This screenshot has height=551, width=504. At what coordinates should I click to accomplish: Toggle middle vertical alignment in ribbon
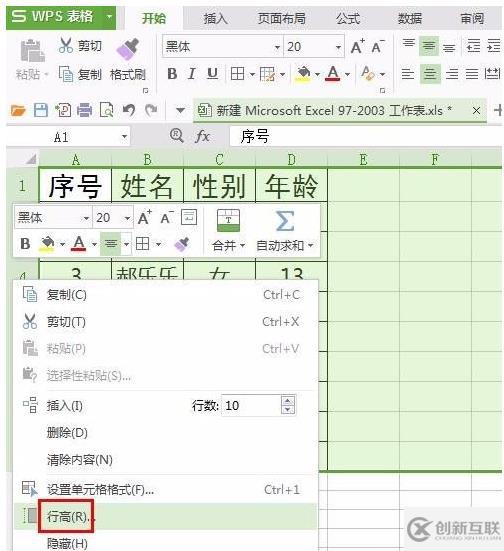tap(429, 46)
